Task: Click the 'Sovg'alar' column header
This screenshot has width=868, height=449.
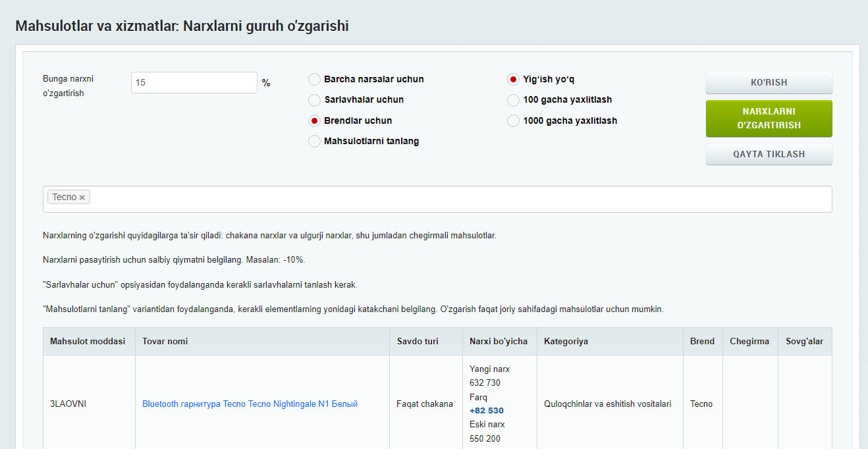Action: [x=804, y=341]
